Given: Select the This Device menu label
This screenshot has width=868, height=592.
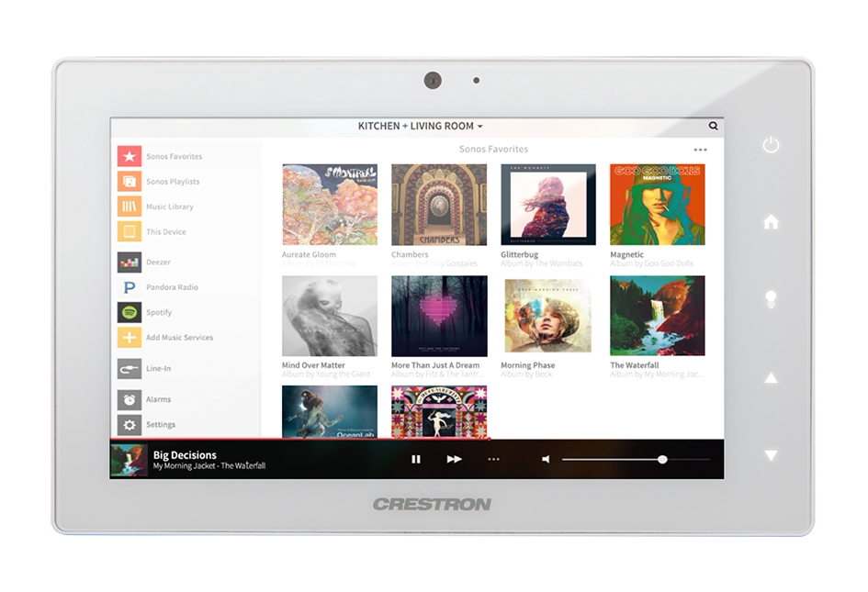Looking at the screenshot, I should tap(166, 232).
